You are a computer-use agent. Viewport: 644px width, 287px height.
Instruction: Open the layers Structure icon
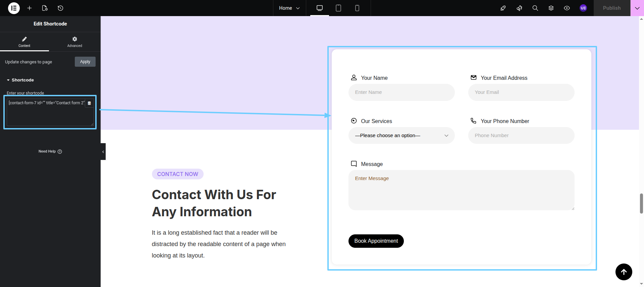tap(551, 8)
